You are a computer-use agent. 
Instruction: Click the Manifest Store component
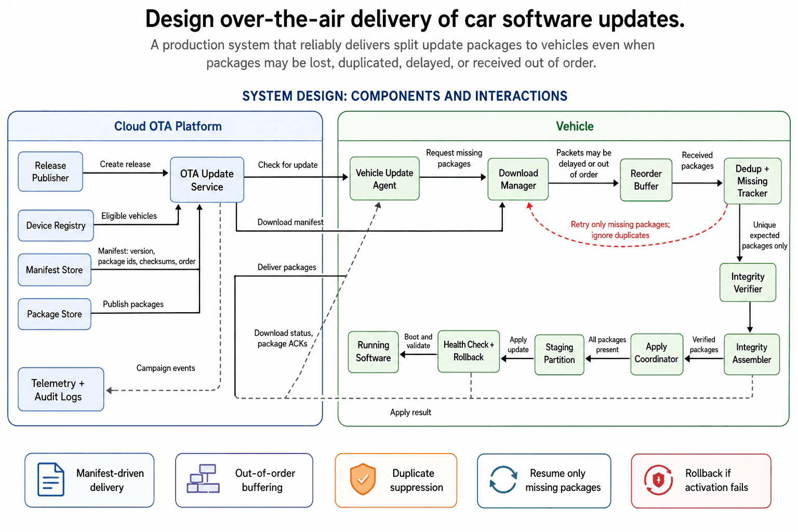55,270
